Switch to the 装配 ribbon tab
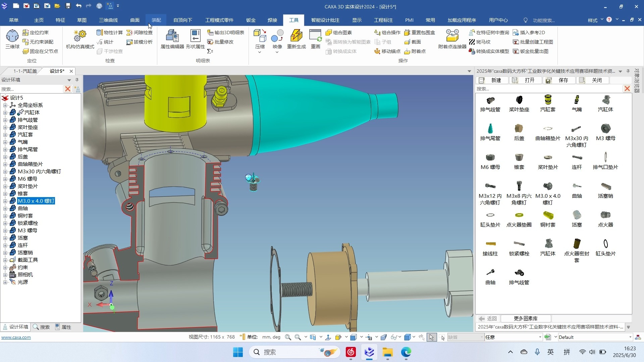This screenshot has height=362, width=644. pyautogui.click(x=156, y=20)
